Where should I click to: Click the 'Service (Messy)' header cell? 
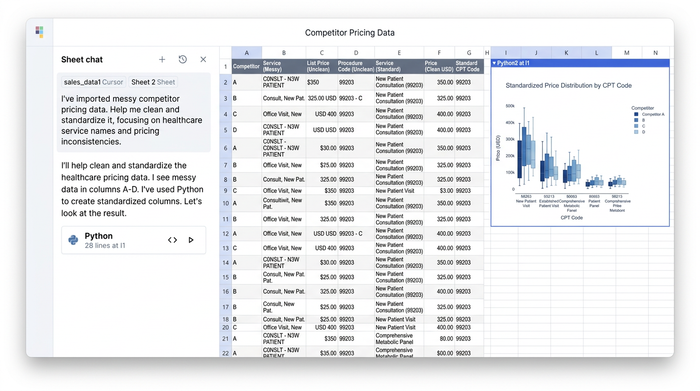[x=283, y=67]
